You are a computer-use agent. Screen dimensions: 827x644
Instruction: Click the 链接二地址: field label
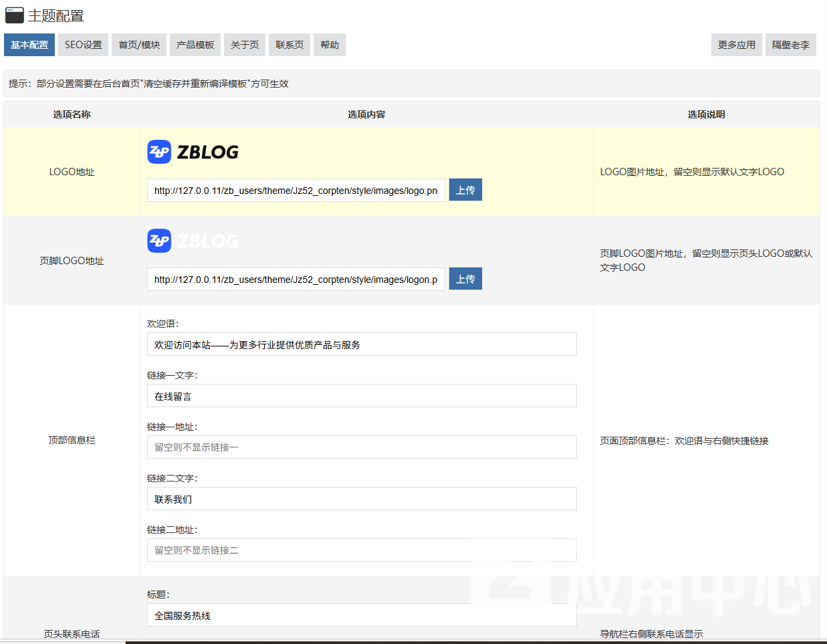(x=172, y=530)
